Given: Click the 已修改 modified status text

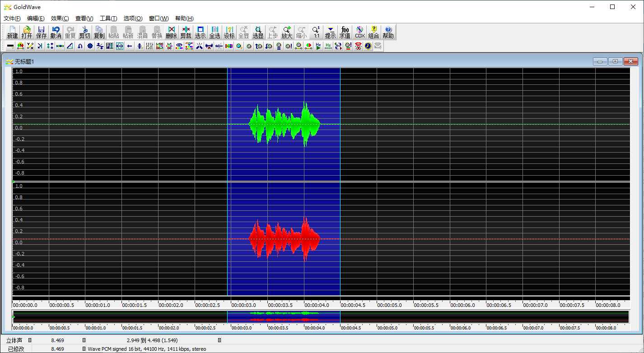Looking at the screenshot, I should (x=16, y=349).
